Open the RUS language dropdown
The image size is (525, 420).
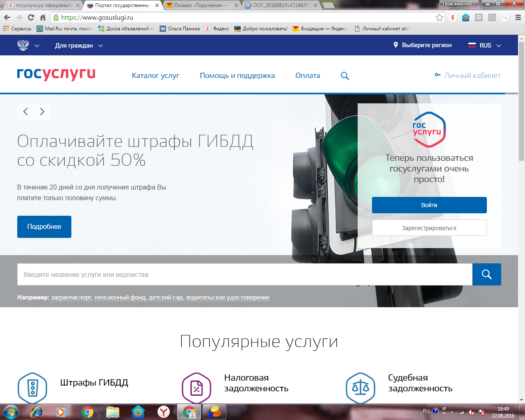point(485,46)
